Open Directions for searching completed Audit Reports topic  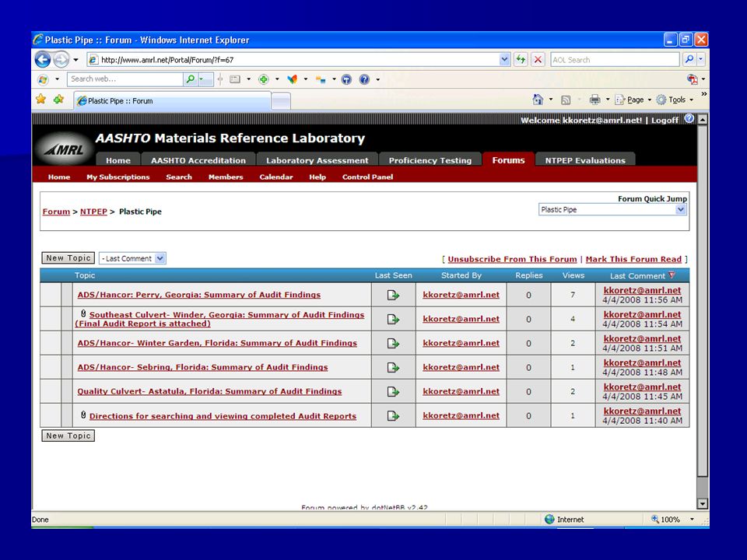pos(223,416)
